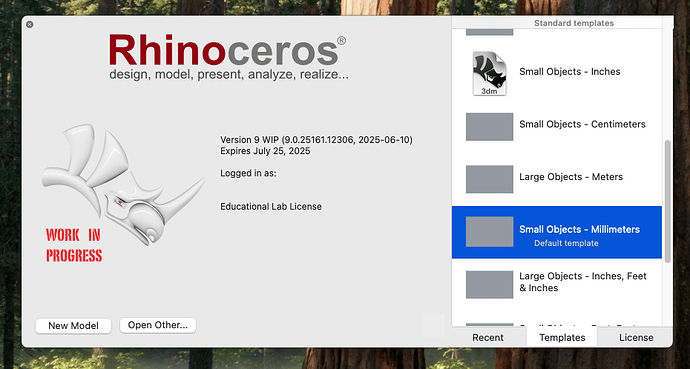Open the Templates tab
The height and width of the screenshot is (369, 690).
562,338
